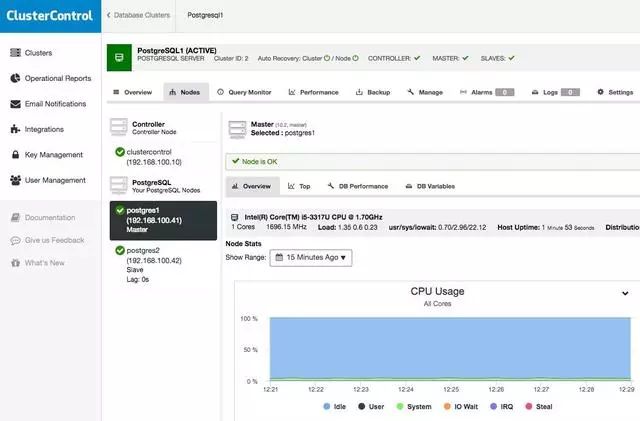Toggle Node auto recovery power icon

[356, 58]
